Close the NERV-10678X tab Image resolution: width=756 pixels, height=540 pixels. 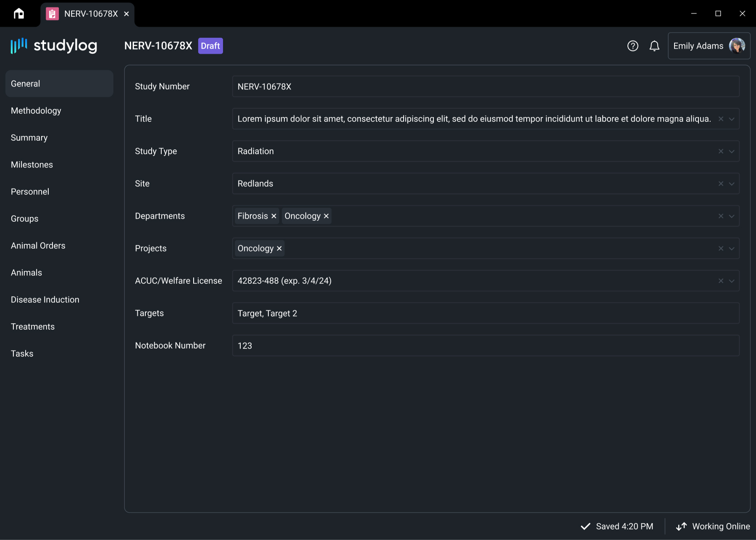click(x=126, y=14)
